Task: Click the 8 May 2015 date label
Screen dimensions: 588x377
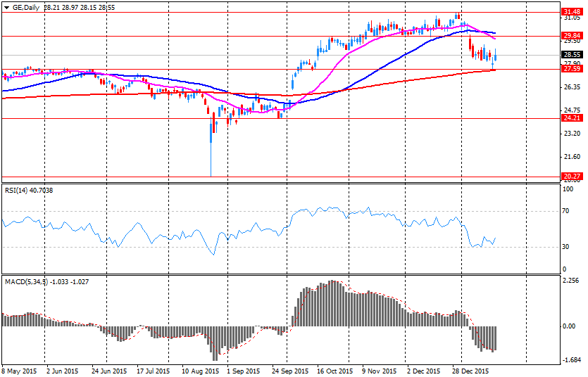Action: tap(20, 370)
